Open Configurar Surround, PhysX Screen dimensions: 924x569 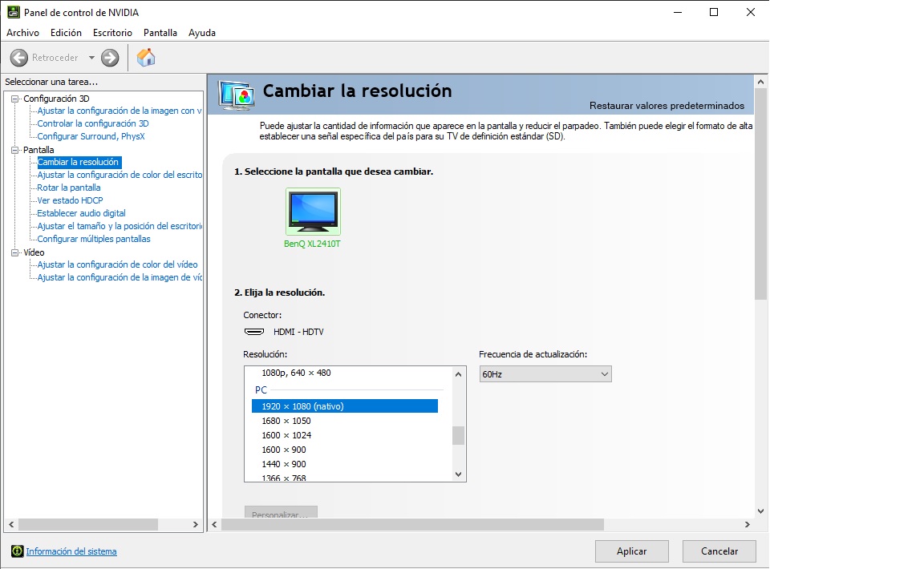(91, 137)
